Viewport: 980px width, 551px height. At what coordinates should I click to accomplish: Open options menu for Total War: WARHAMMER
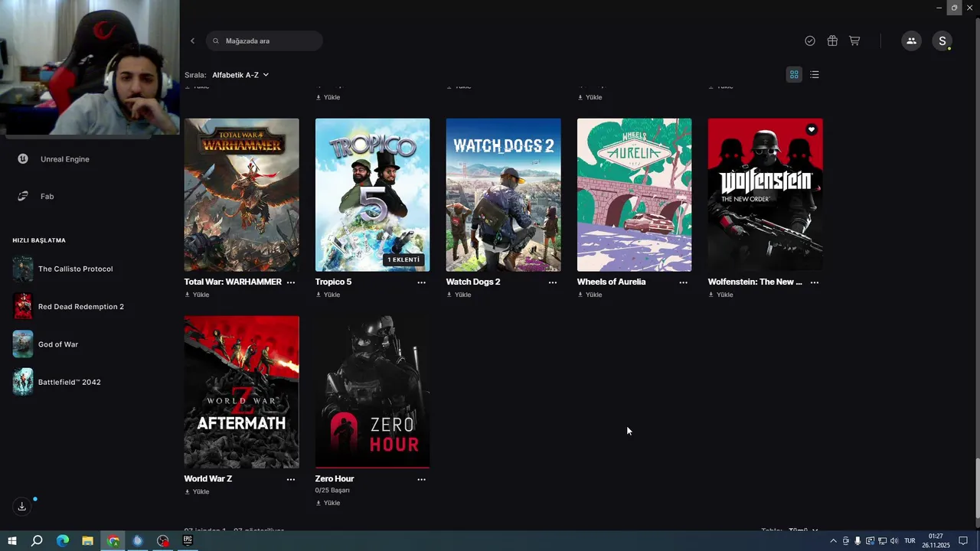click(x=291, y=282)
